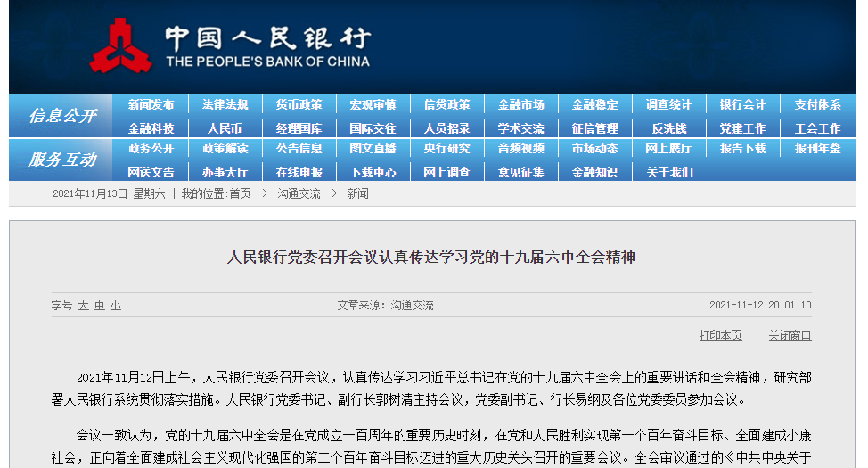Go to 金融稳定 page
868x468 pixels.
595,104
